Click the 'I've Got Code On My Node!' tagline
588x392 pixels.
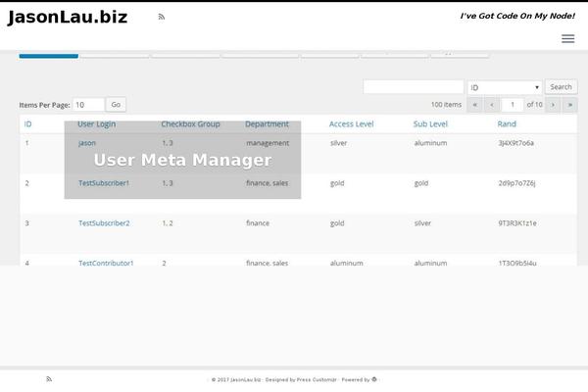pyautogui.click(x=517, y=16)
